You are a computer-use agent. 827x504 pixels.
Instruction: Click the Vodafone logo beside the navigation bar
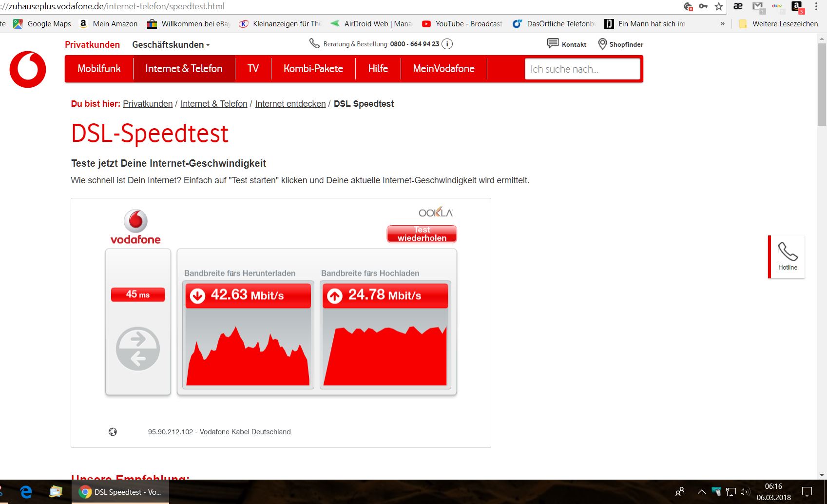(28, 69)
